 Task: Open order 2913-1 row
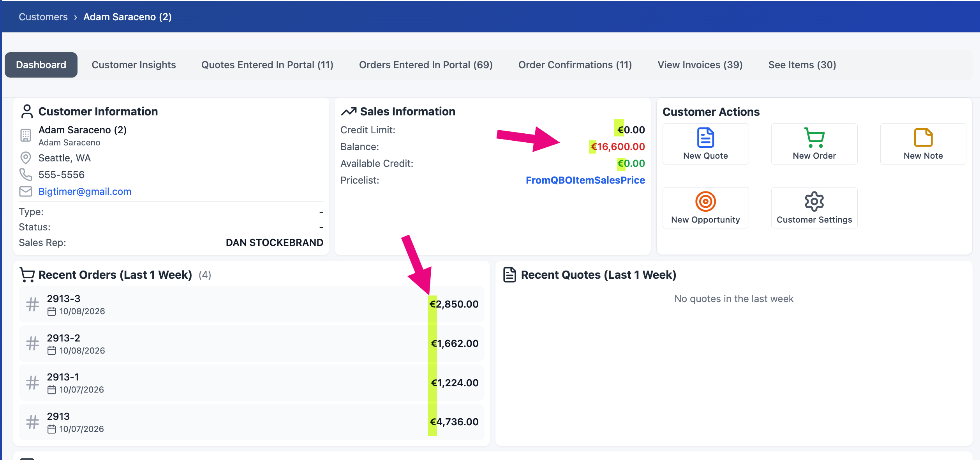tap(251, 383)
